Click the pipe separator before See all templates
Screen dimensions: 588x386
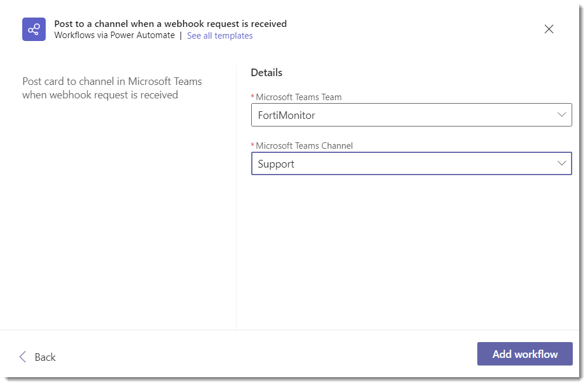[x=181, y=36]
